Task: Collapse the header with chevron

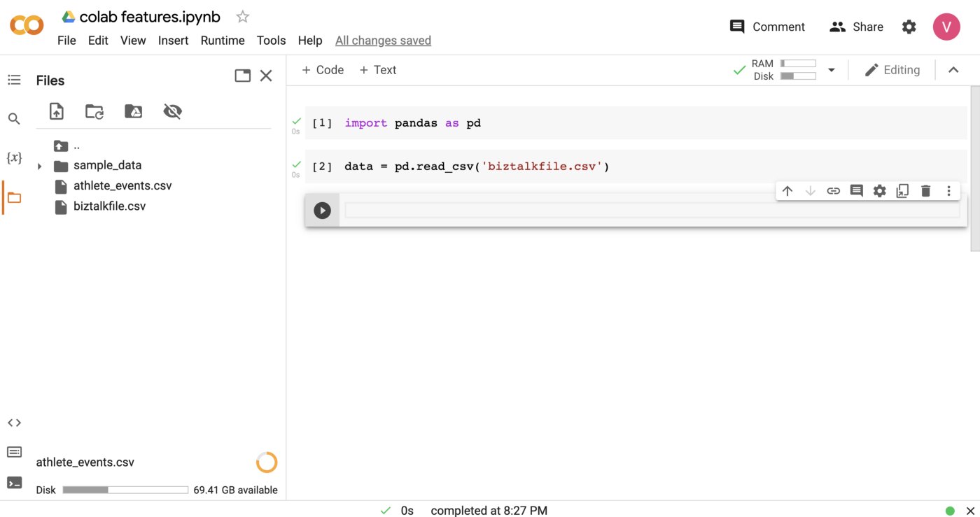Action: tap(953, 70)
